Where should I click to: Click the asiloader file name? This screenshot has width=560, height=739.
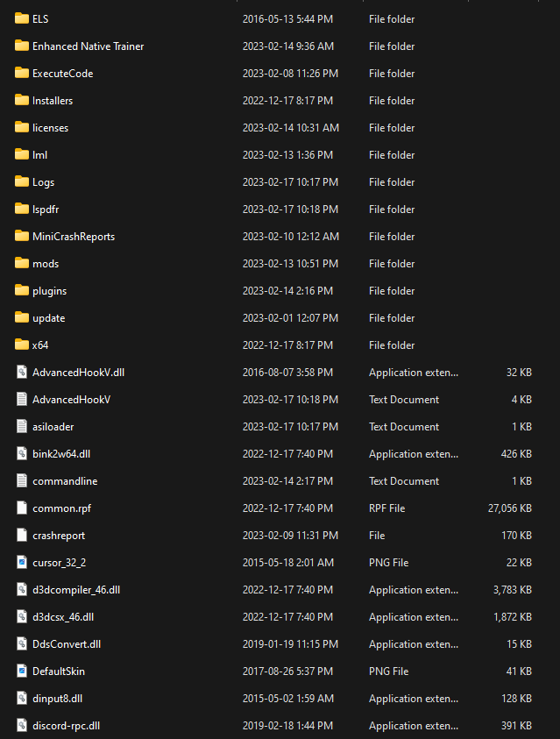pos(53,427)
